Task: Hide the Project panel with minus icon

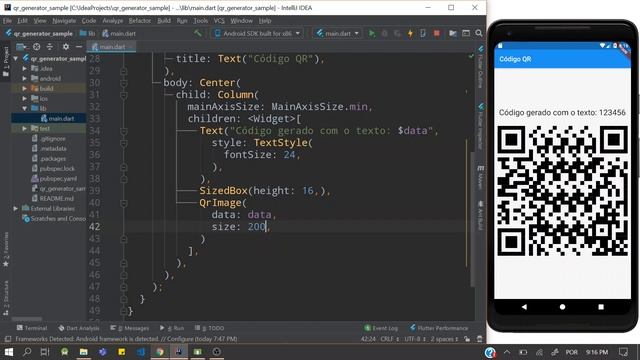Action: point(79,47)
